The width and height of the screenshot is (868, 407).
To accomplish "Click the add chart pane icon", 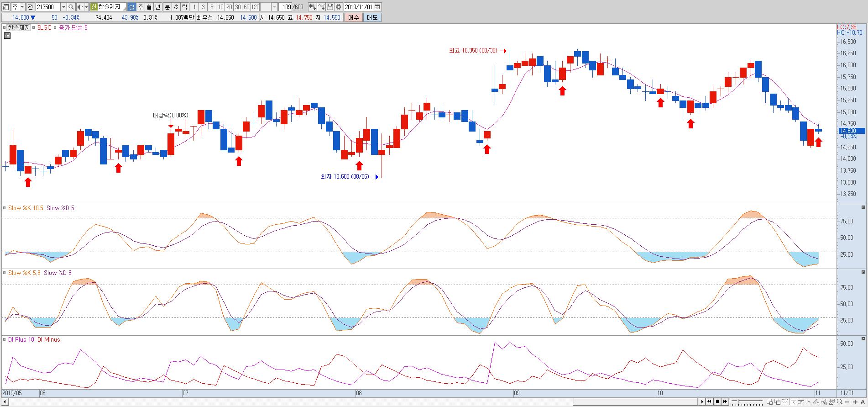I will click(x=770, y=402).
